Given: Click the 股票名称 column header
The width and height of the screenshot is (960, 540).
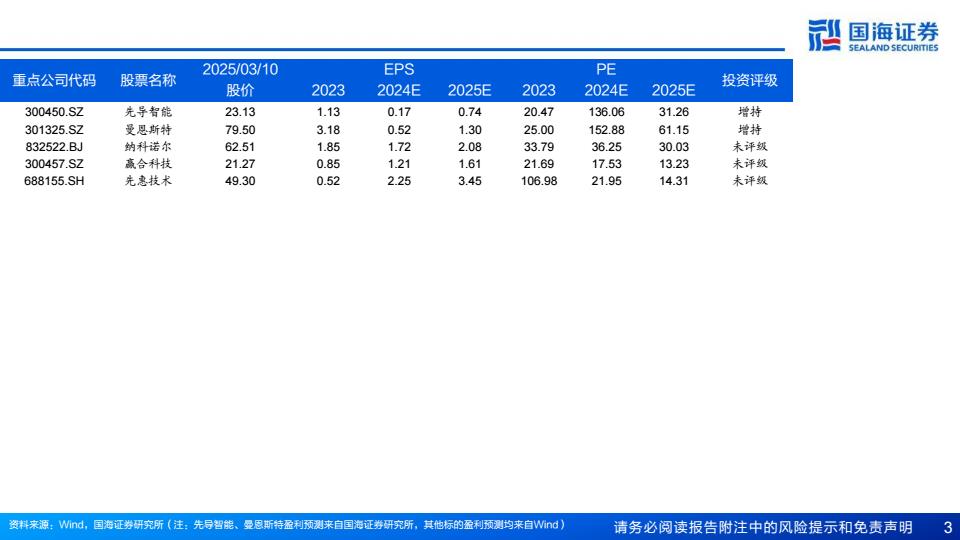Looking at the screenshot, I should coord(148,80).
